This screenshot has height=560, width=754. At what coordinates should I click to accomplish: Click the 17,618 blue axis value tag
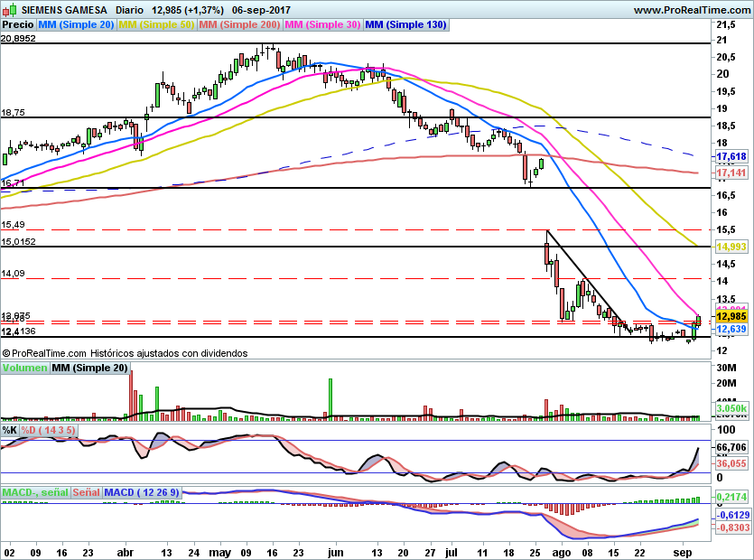pos(731,156)
